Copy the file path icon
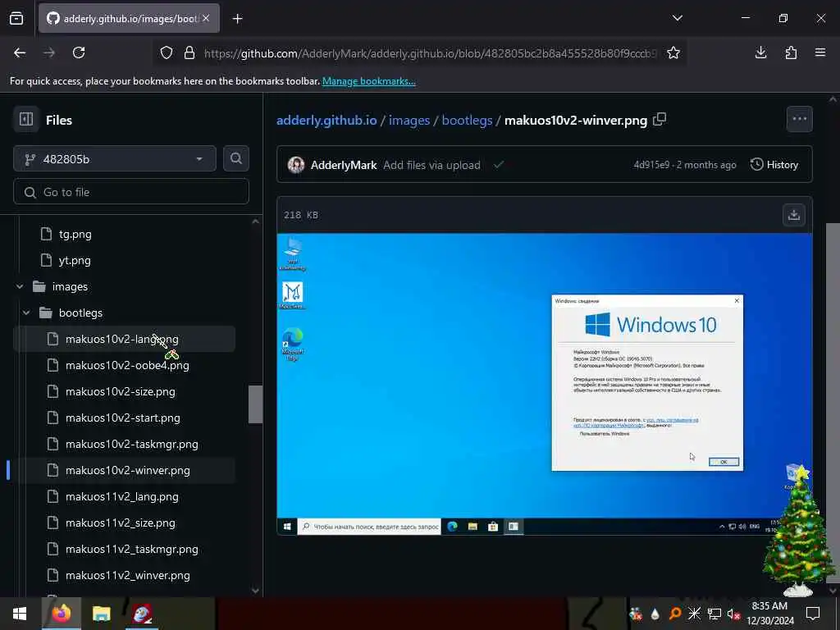Viewport: 840px width, 630px height. [660, 119]
